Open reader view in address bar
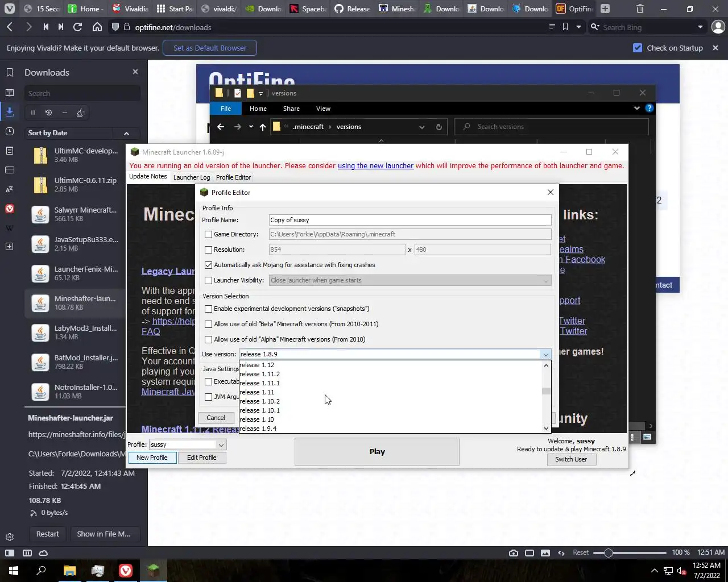The height and width of the screenshot is (582, 728). coord(552,27)
